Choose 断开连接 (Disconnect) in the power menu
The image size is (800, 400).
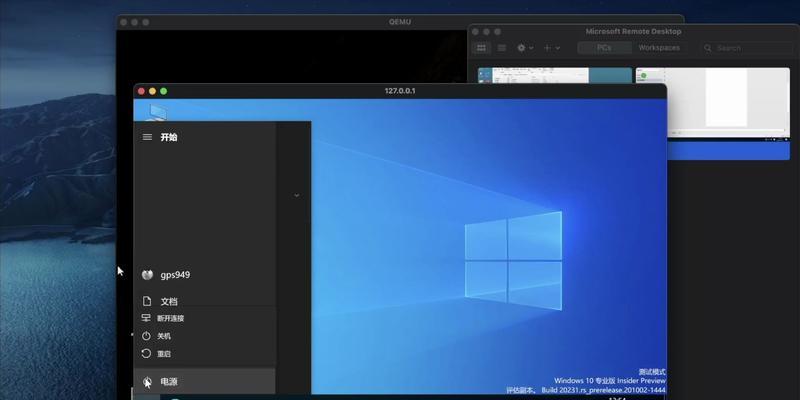pyautogui.click(x=205, y=318)
